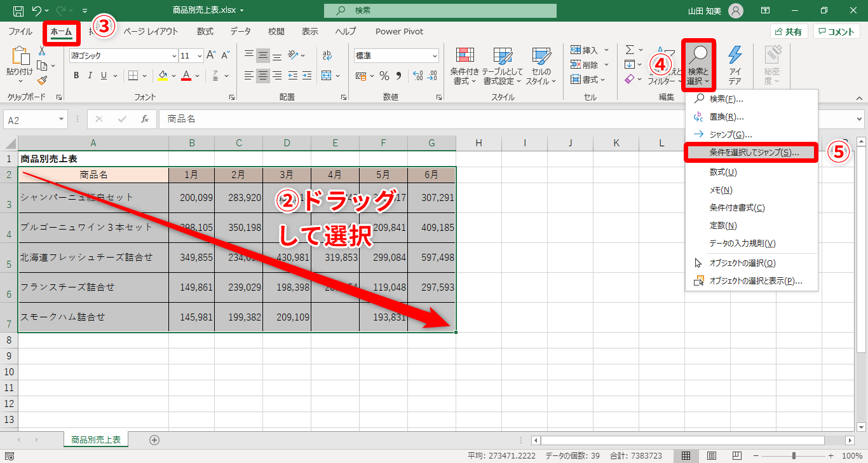
Task: Toggle center horizontal alignment
Action: (x=263, y=76)
